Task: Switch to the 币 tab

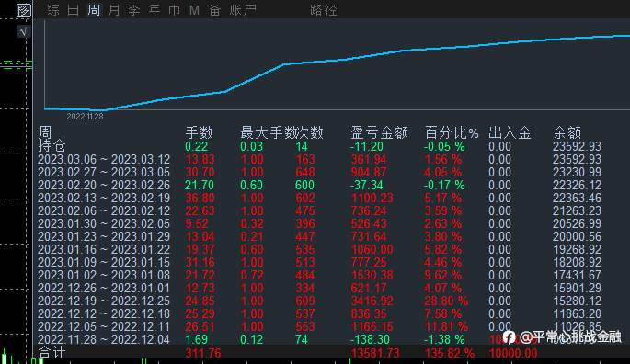Action: coord(175,9)
